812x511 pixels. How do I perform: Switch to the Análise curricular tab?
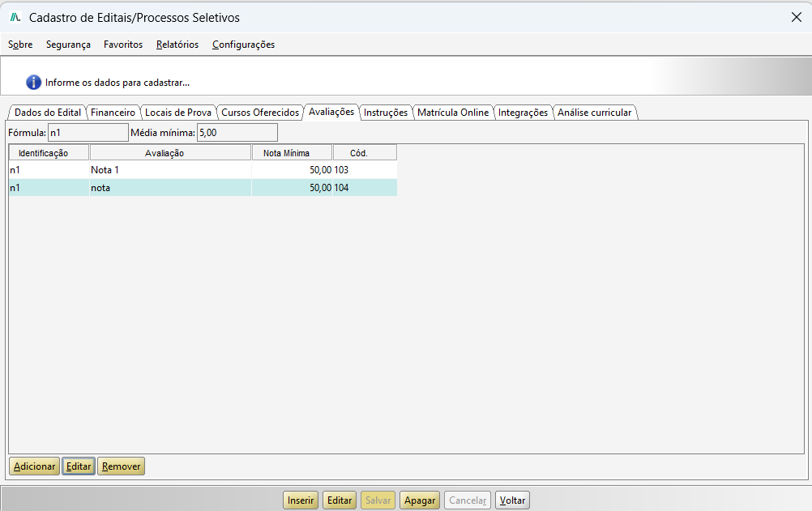(595, 113)
